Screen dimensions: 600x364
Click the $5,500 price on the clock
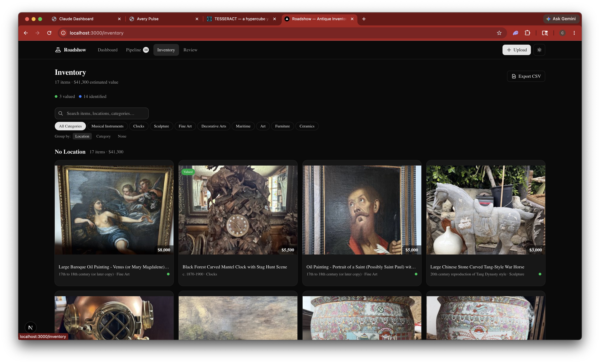pos(288,250)
